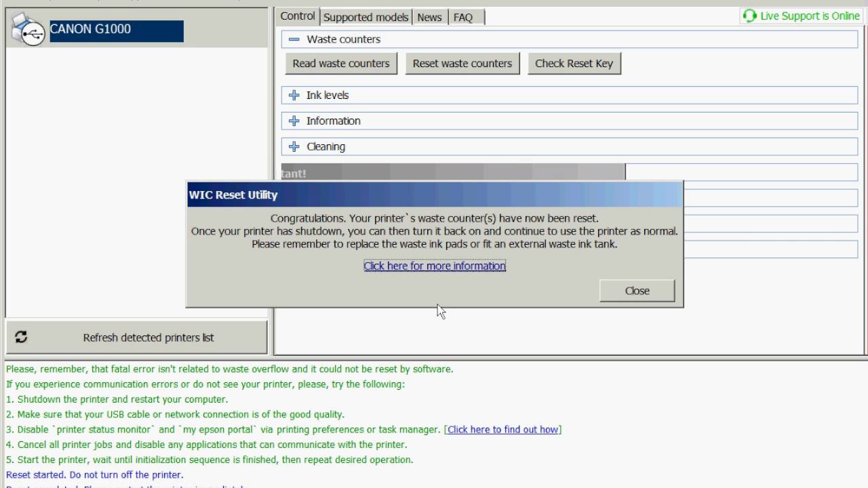Click the 'Cancel all printer jobs' log line
Screen dimensions: 868x488
[x=206, y=445]
